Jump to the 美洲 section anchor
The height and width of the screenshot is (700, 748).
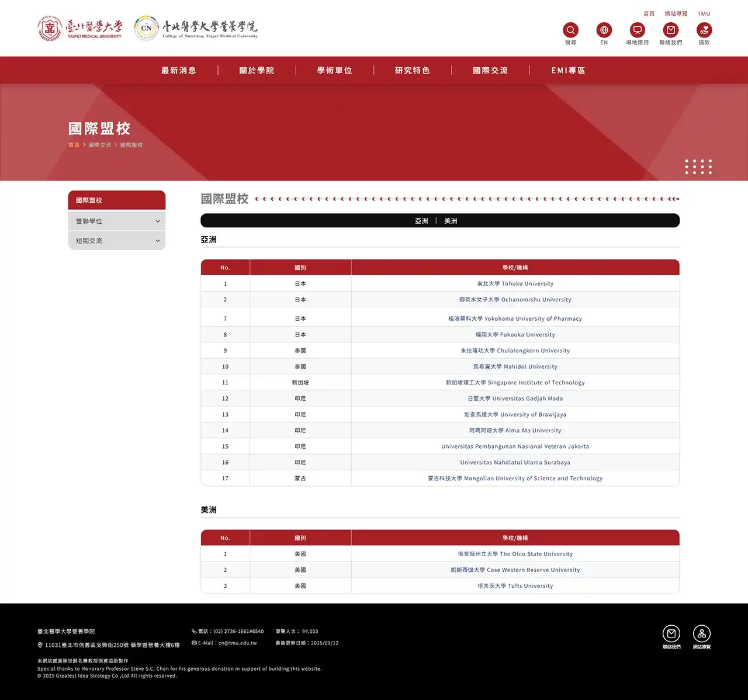click(x=451, y=221)
